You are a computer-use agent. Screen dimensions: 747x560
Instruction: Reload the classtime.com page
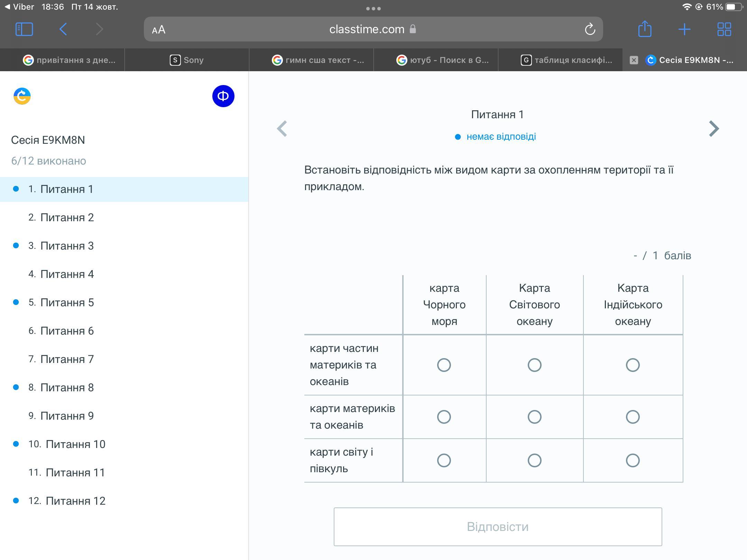590,29
